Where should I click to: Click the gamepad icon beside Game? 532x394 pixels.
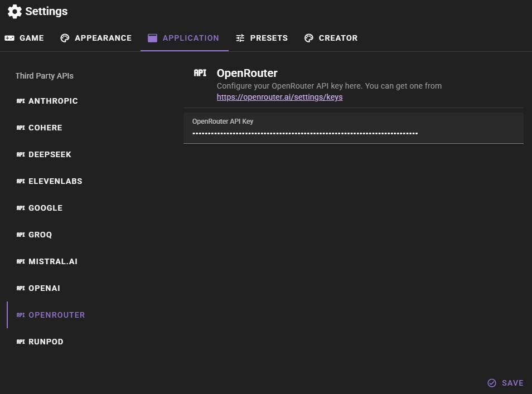(x=9, y=38)
